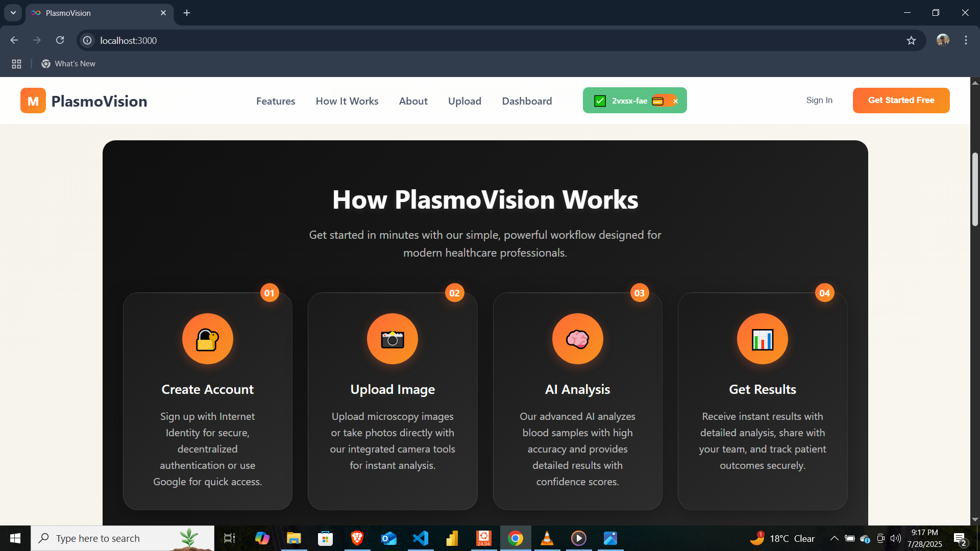Viewport: 980px width, 551px height.
Task: Open Chrome's three-dot menu
Action: [966, 40]
